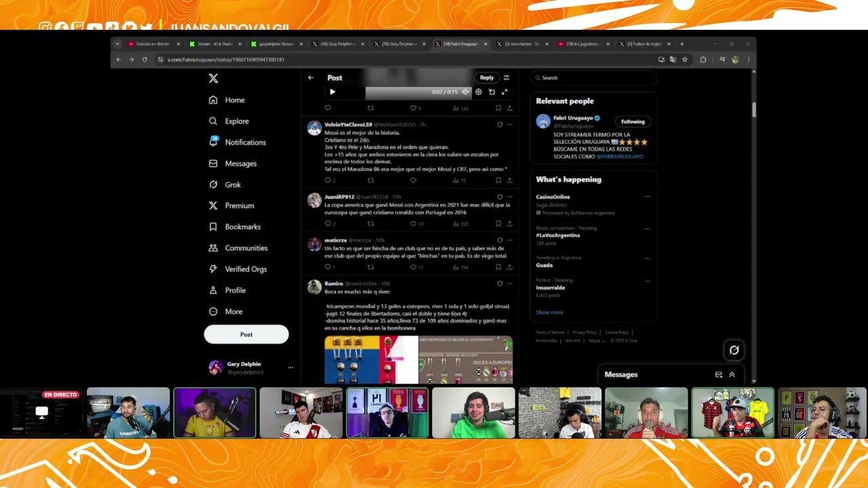Open the browser tab search dropdown
Image resolution: width=868 pixels, height=488 pixels.
pyautogui.click(x=117, y=44)
